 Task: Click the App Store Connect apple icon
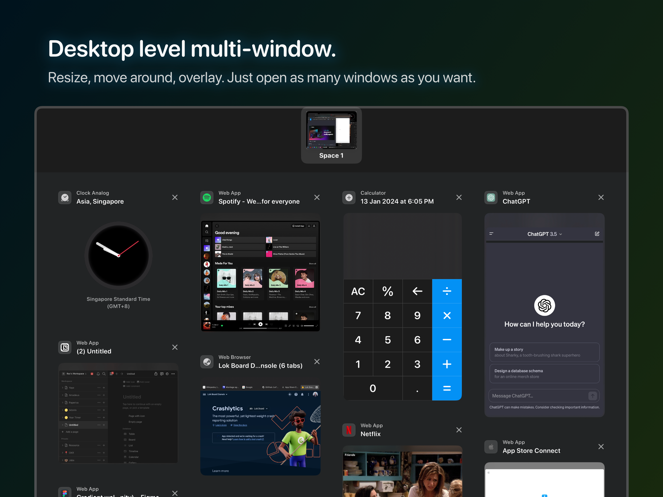pyautogui.click(x=491, y=447)
